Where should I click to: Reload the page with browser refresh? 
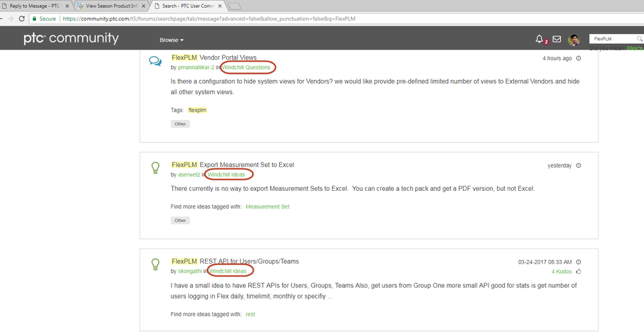click(x=22, y=19)
